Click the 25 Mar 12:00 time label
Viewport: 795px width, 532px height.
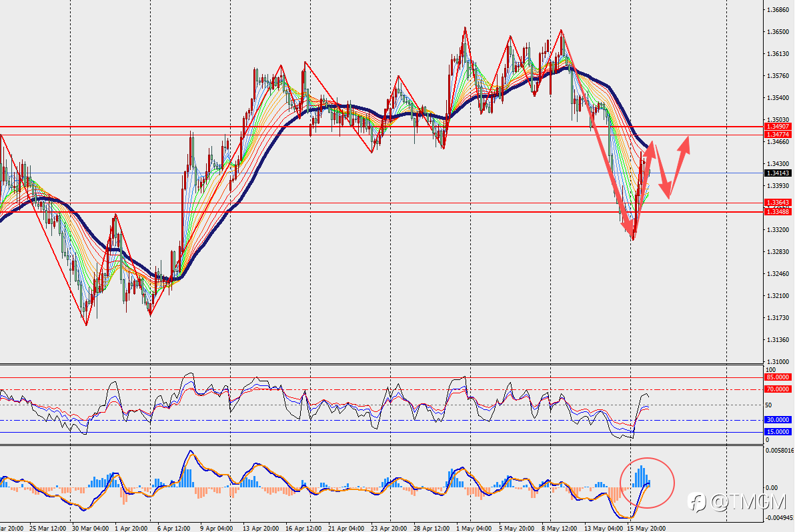[x=47, y=528]
